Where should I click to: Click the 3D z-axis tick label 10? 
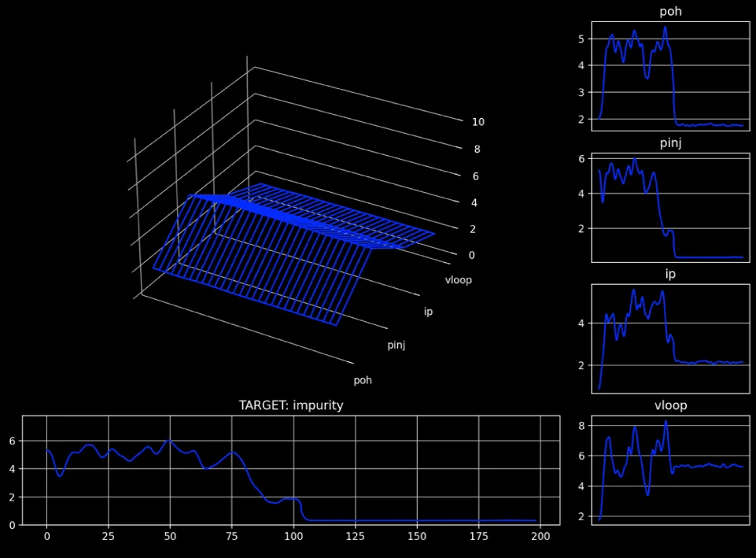[x=478, y=122]
